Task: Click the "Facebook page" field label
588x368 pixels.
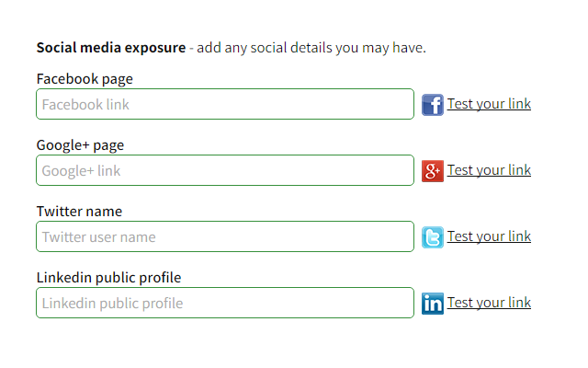Action: coord(85,79)
